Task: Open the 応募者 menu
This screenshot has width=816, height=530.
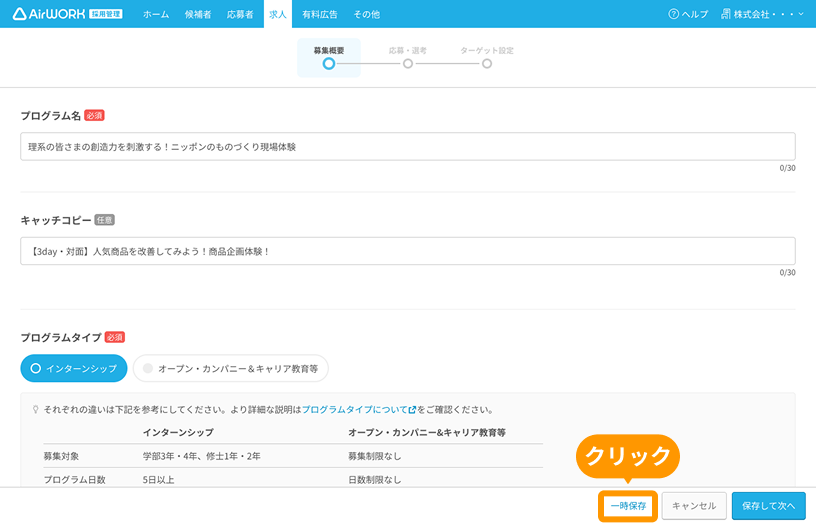Action: click(240, 15)
